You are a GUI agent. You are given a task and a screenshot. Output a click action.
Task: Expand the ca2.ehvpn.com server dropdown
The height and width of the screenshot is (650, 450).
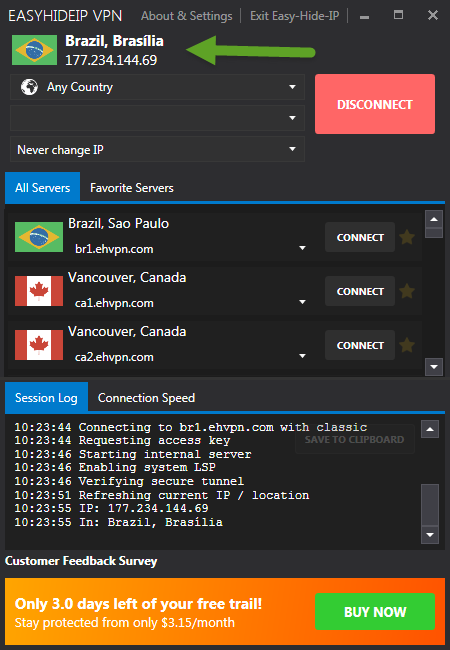coord(302,356)
